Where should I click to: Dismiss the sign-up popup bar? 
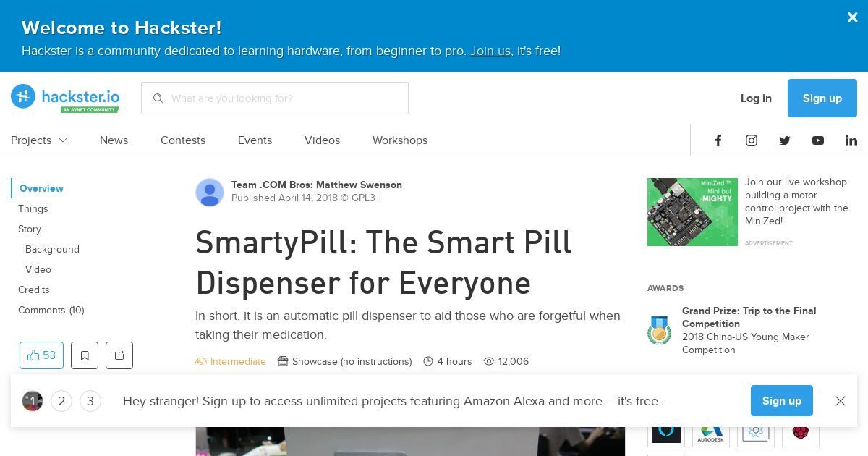click(x=841, y=401)
